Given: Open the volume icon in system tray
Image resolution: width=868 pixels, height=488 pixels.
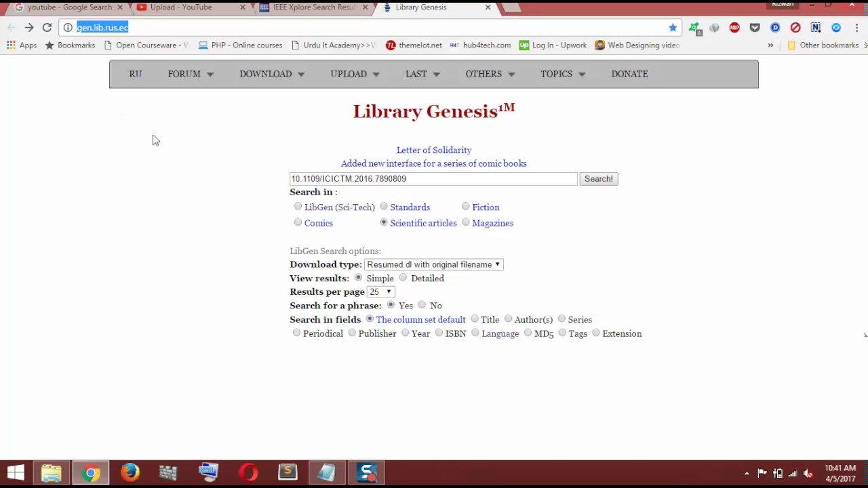Looking at the screenshot, I should pyautogui.click(x=808, y=473).
